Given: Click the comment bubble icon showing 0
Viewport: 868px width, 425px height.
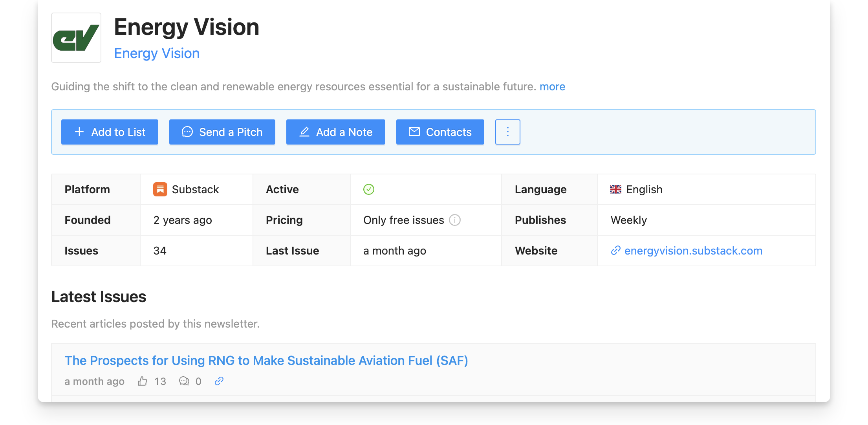Looking at the screenshot, I should pos(184,381).
